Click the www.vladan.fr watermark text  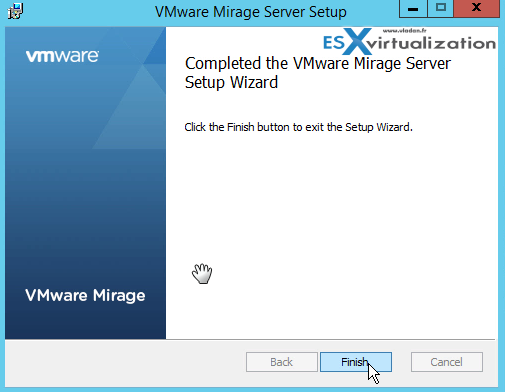[x=404, y=31]
